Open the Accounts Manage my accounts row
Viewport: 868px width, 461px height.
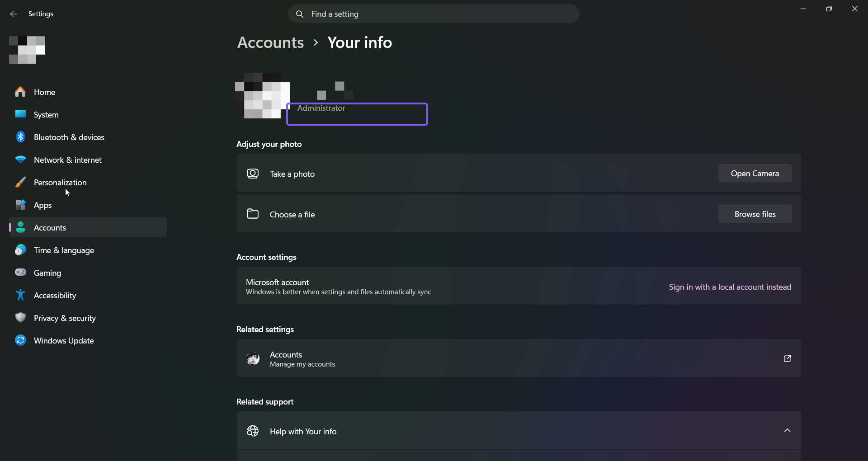pyautogui.click(x=519, y=358)
